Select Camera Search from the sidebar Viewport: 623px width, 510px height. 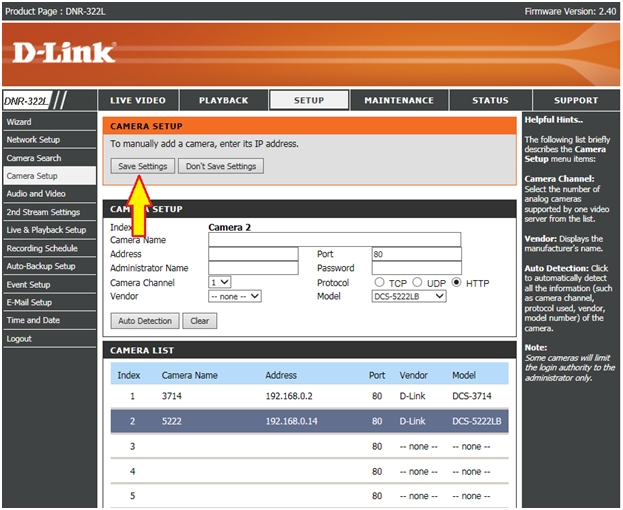tap(34, 158)
